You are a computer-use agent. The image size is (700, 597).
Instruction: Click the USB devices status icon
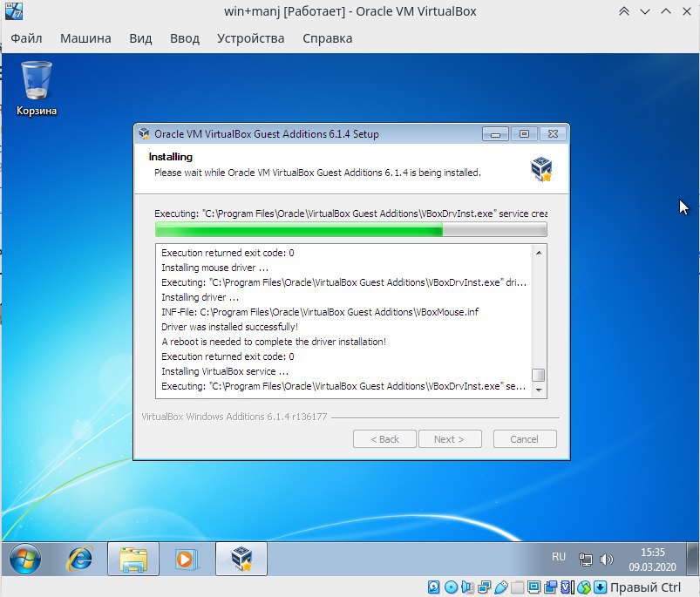click(x=501, y=587)
